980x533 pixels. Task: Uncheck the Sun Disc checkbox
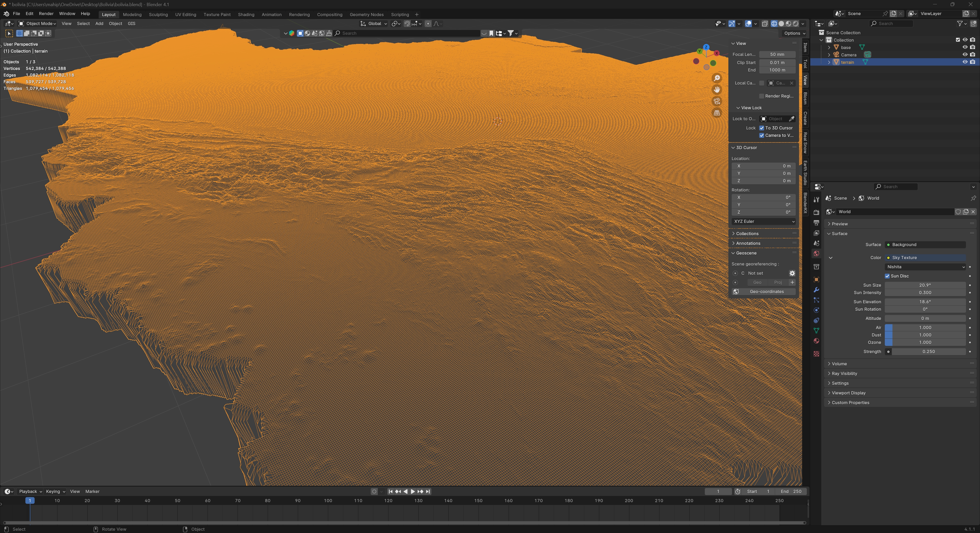click(x=887, y=276)
